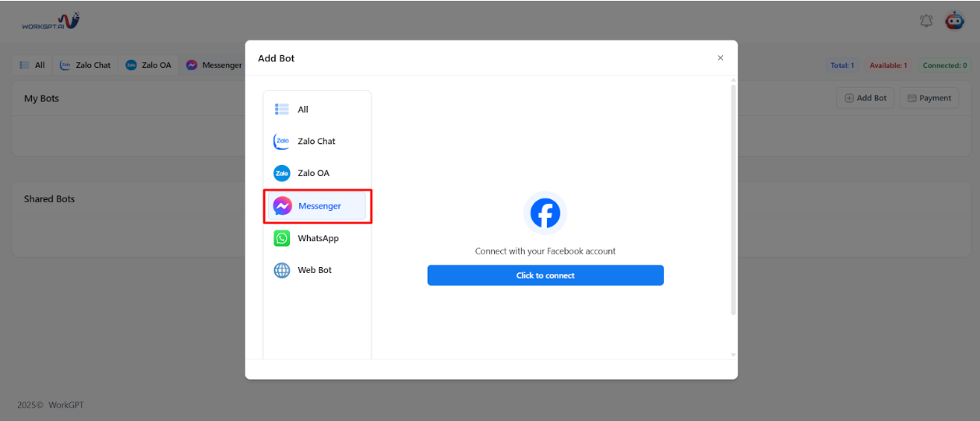The image size is (980, 421).
Task: Open the robot avatar profile menu
Action: pyautogui.click(x=954, y=21)
